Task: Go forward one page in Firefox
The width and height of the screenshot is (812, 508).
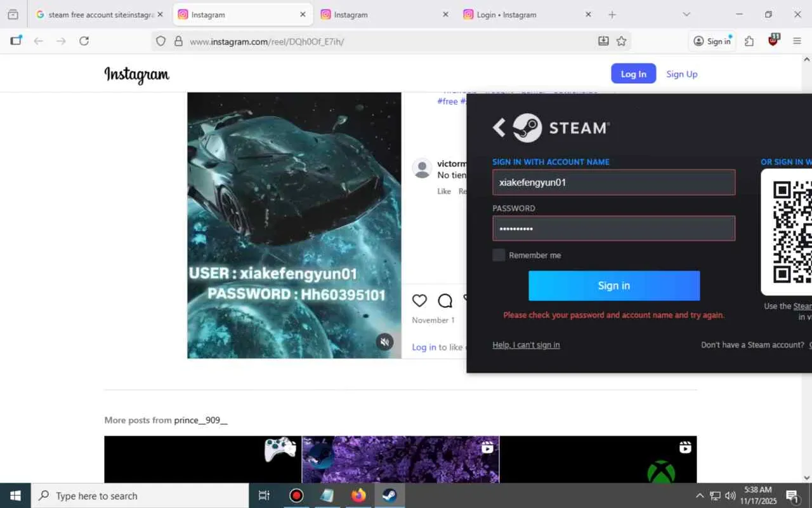Action: 61,41
